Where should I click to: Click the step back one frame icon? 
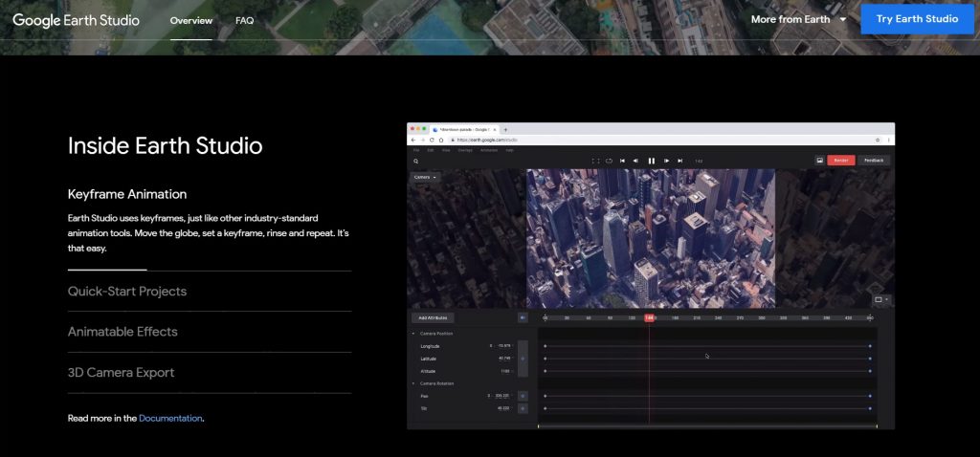point(635,161)
